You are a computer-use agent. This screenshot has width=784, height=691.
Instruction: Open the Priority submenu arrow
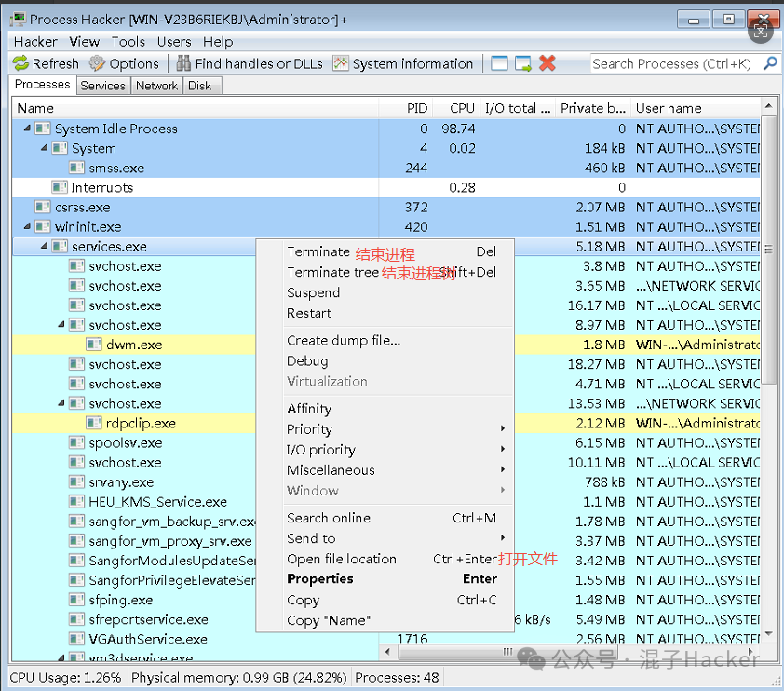pos(503,429)
